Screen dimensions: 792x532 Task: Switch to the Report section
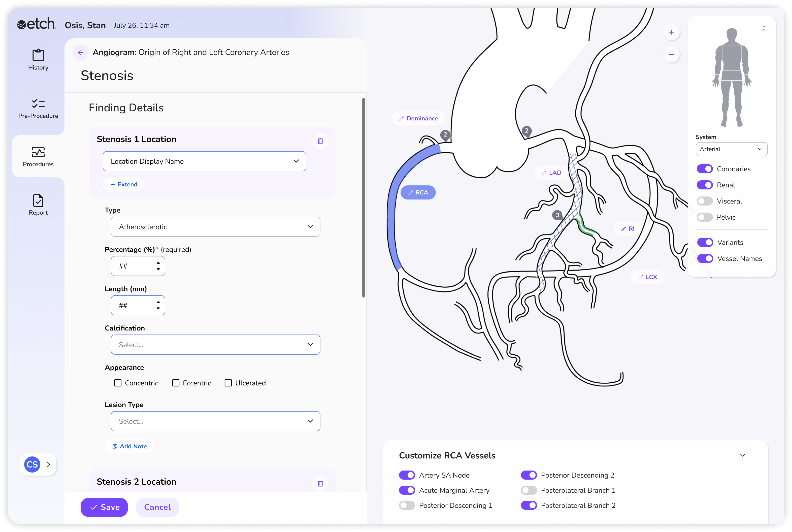tap(38, 205)
